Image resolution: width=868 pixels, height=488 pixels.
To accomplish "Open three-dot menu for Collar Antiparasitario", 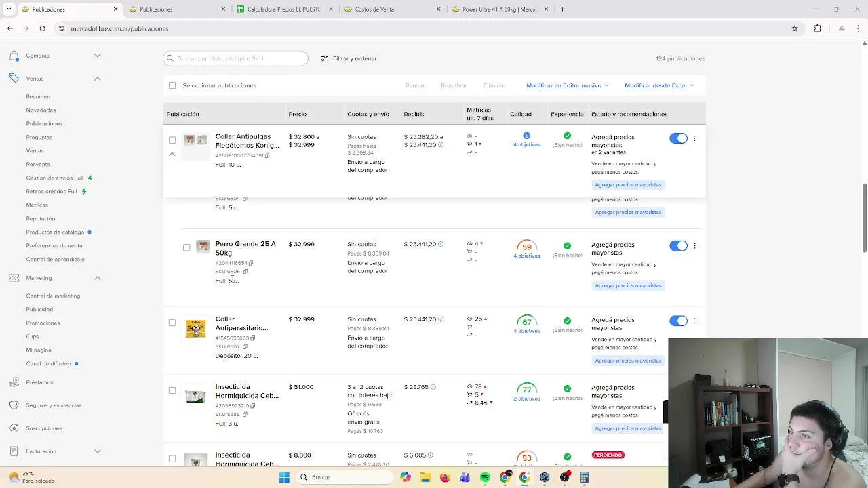I will (x=694, y=321).
